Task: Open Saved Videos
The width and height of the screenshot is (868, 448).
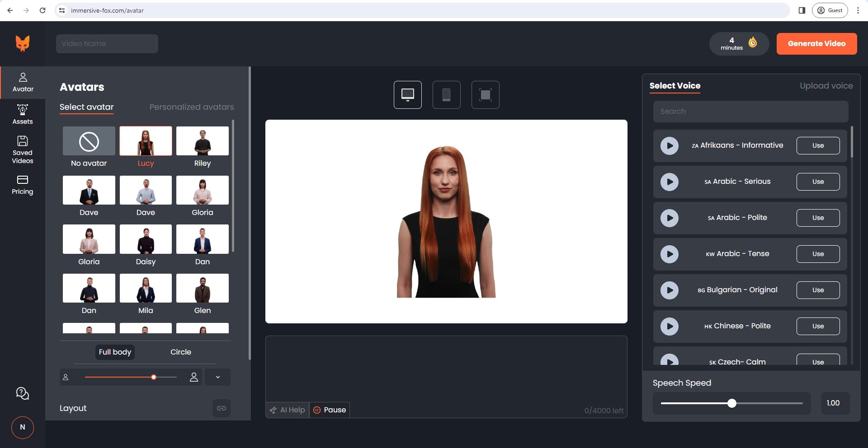Action: click(x=23, y=149)
